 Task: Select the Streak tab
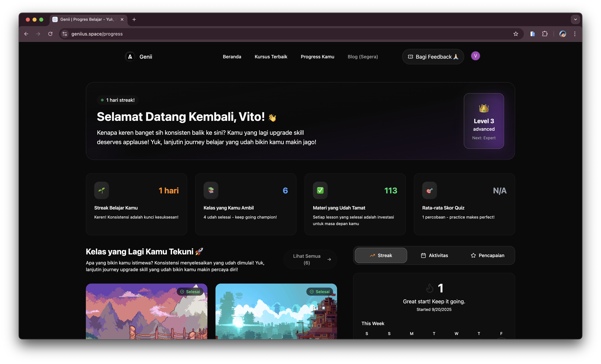[381, 255]
